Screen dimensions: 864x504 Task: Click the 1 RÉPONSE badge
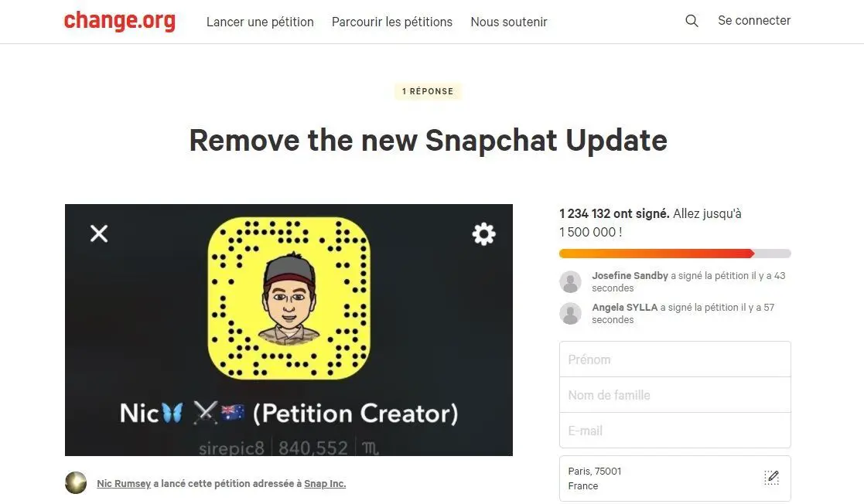click(x=428, y=91)
